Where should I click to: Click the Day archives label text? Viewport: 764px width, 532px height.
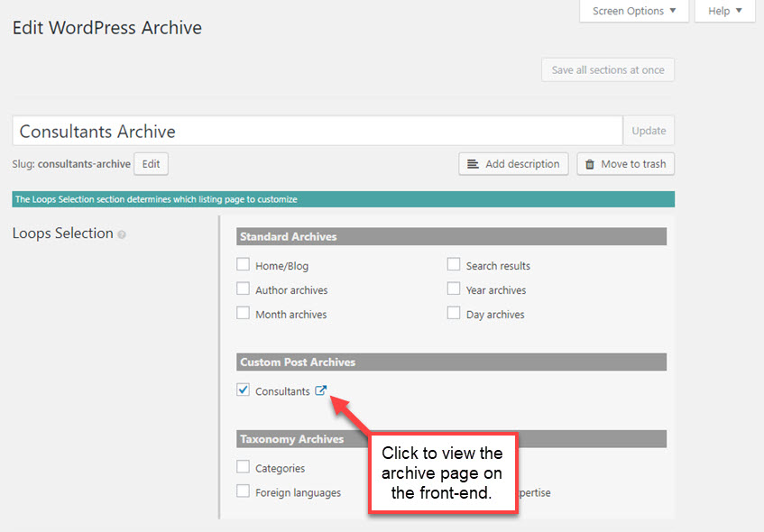(x=495, y=315)
